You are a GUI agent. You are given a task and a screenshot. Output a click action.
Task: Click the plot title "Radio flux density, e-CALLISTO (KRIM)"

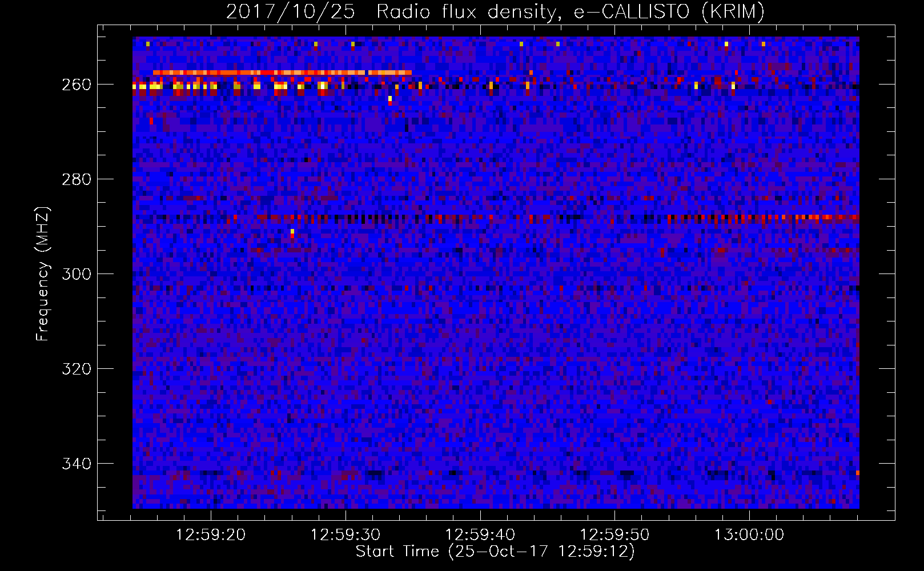[570, 12]
